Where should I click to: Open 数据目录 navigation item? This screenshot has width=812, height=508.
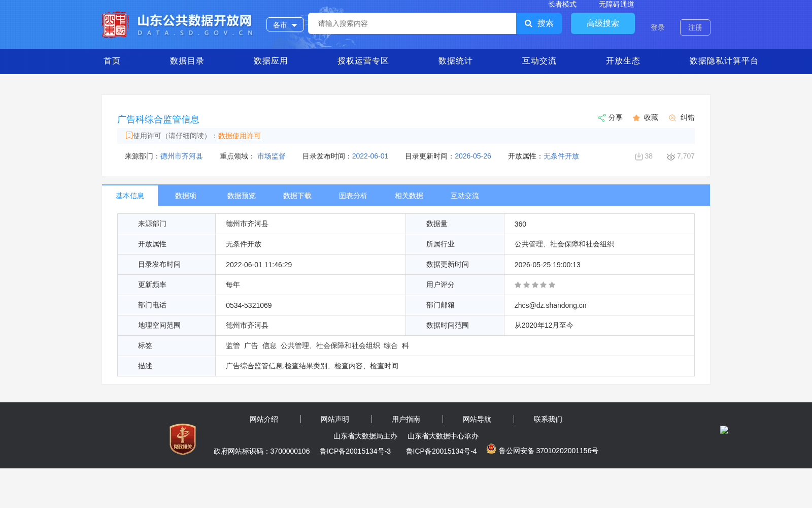click(x=187, y=61)
